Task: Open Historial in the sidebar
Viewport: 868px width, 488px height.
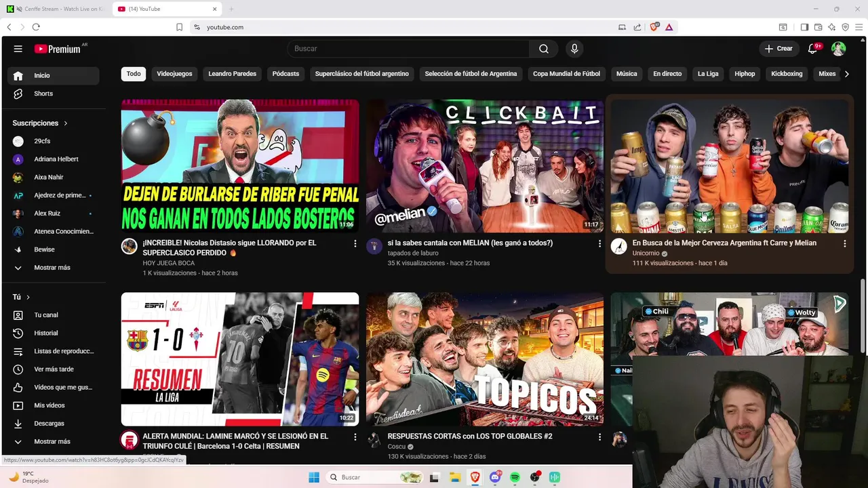Action: pos(54,333)
